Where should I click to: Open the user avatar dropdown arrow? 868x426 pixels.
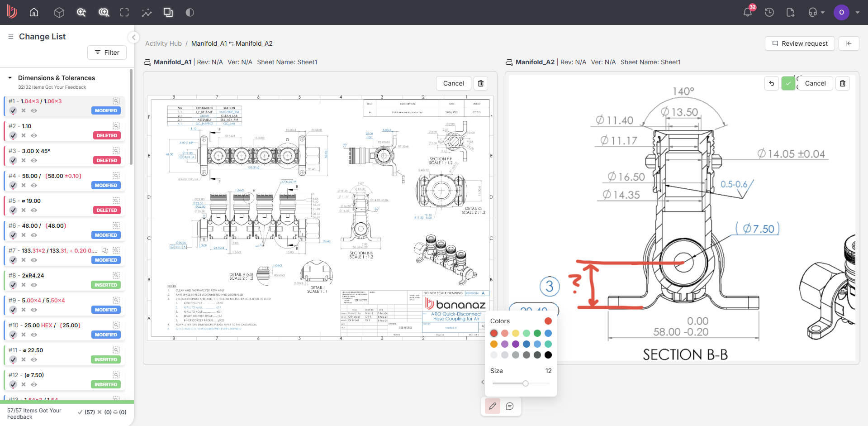tap(858, 12)
